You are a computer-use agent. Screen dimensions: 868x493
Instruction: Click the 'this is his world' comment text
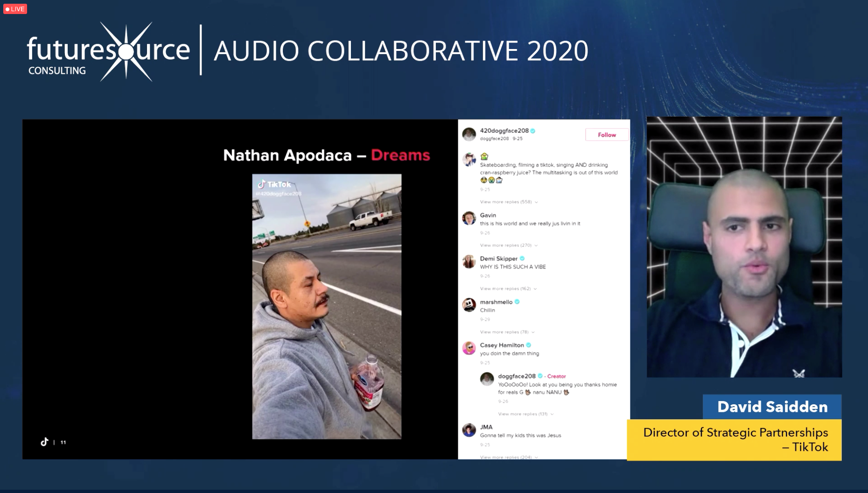coord(530,224)
